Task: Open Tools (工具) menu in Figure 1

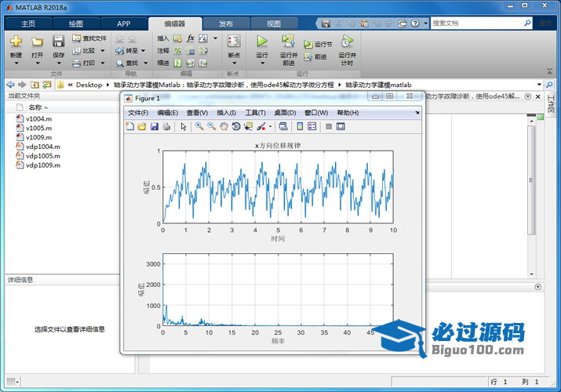Action: (x=255, y=113)
